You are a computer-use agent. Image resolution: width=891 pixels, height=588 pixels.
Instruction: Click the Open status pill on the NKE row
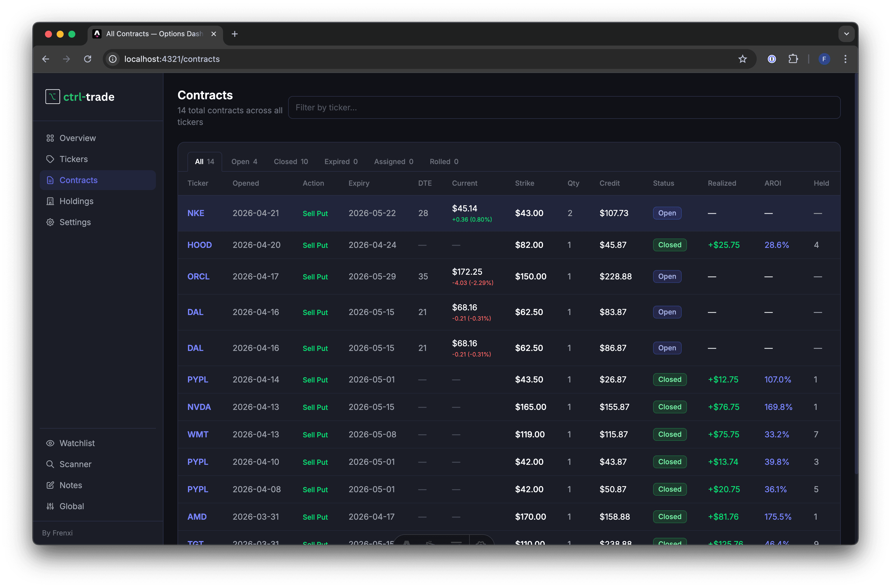tap(667, 213)
